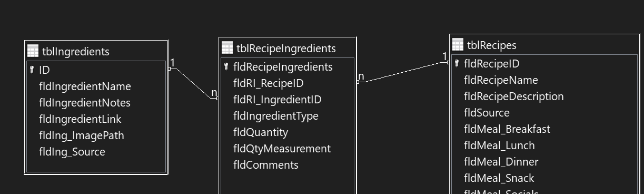The width and height of the screenshot is (644, 194).
Task: Click the key icon beside fldRecipeIngredients
Action: pos(226,66)
